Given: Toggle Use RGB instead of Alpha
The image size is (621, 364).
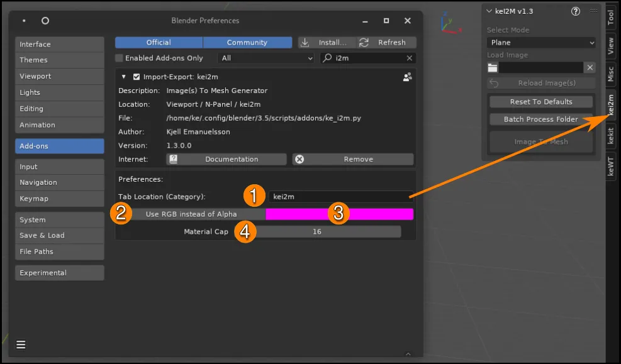Looking at the screenshot, I should [191, 214].
